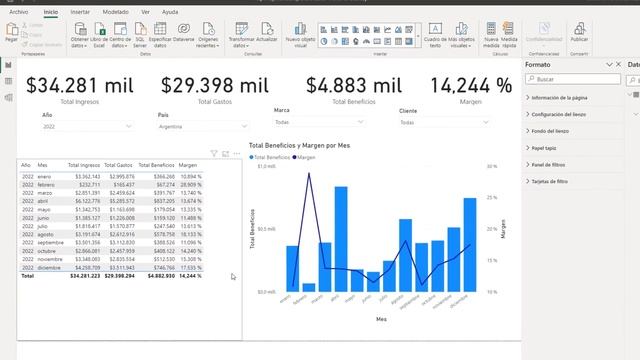
Task: Close the Formato pane
Action: click(618, 64)
